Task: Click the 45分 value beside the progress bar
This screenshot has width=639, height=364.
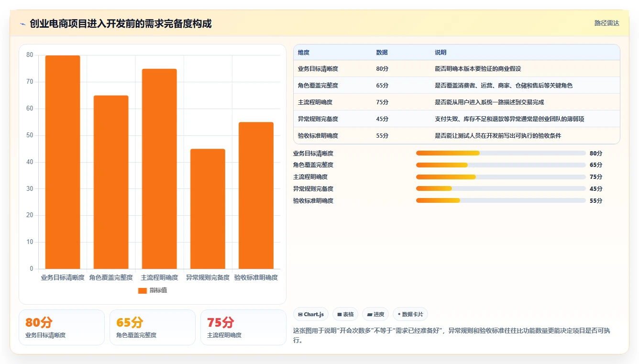Action: click(x=596, y=189)
